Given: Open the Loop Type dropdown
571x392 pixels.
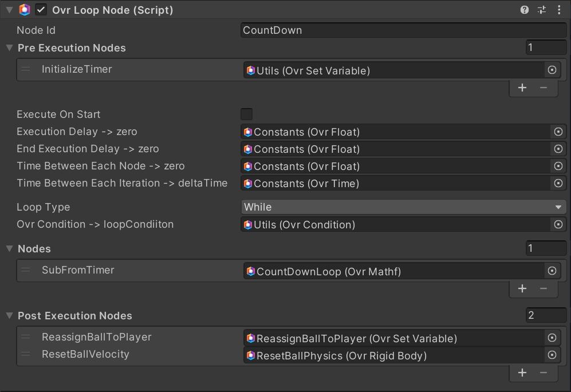Looking at the screenshot, I should pyautogui.click(x=403, y=207).
